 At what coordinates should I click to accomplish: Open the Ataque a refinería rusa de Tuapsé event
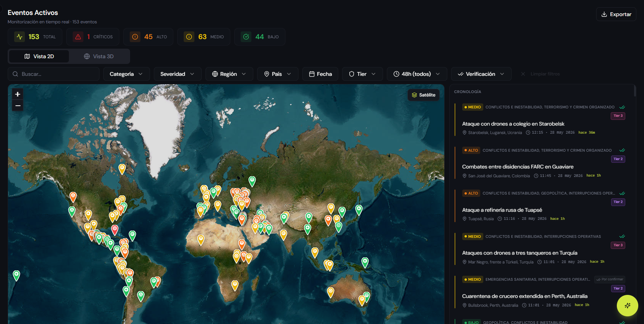pos(502,210)
